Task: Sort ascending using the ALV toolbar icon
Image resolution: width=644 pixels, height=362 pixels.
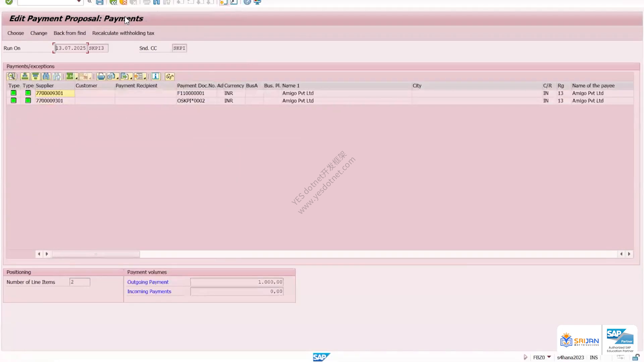Action: tap(25, 76)
